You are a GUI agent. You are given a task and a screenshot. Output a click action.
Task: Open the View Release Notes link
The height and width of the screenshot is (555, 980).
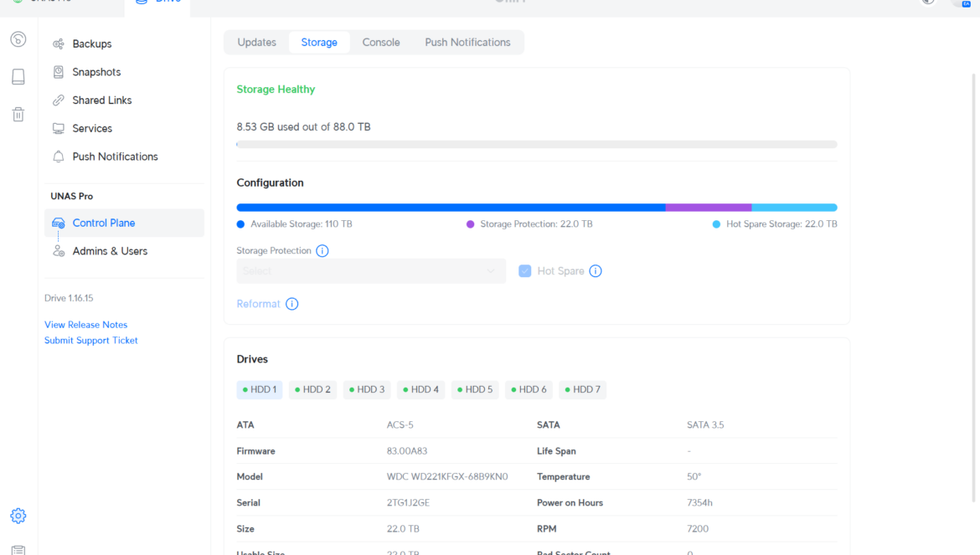tap(85, 325)
